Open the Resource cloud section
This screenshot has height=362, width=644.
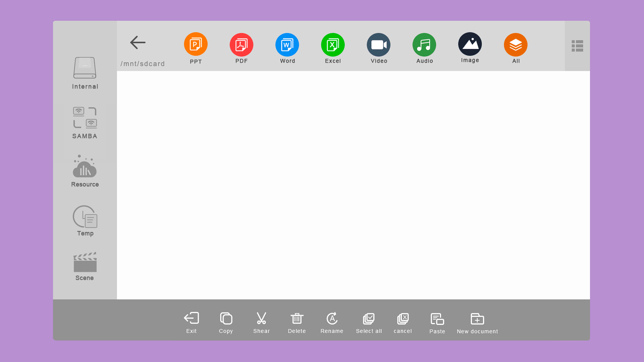point(85,171)
